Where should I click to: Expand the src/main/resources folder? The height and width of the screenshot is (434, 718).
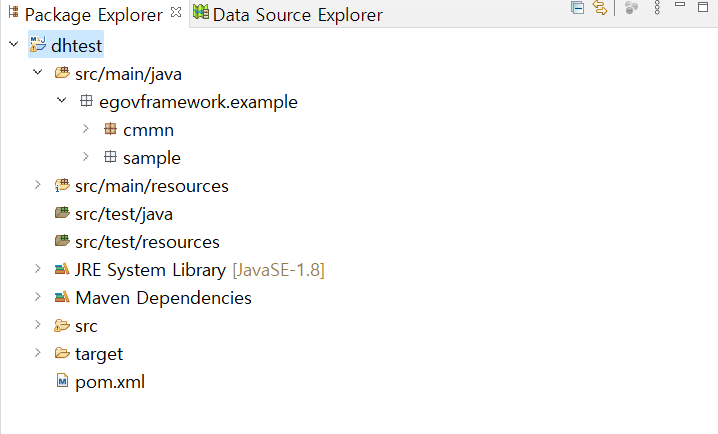38,184
